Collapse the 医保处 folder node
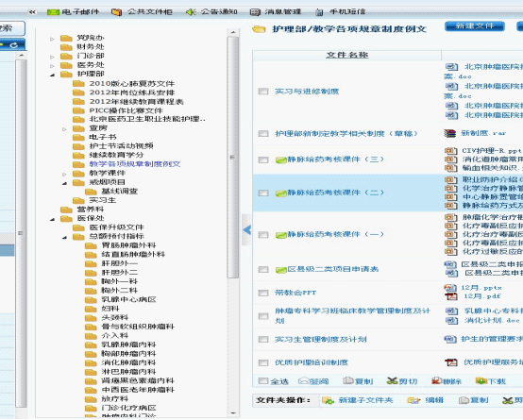The width and height of the screenshot is (523, 420). 52,219
